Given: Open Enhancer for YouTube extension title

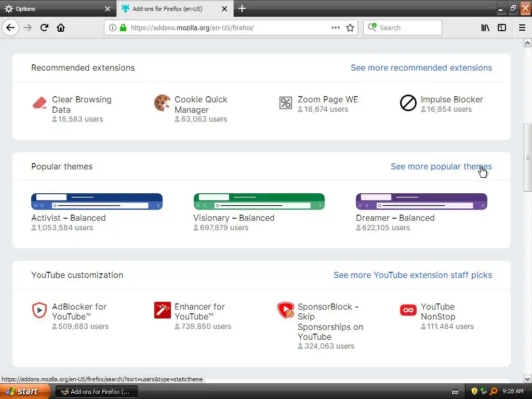Looking at the screenshot, I should [199, 312].
